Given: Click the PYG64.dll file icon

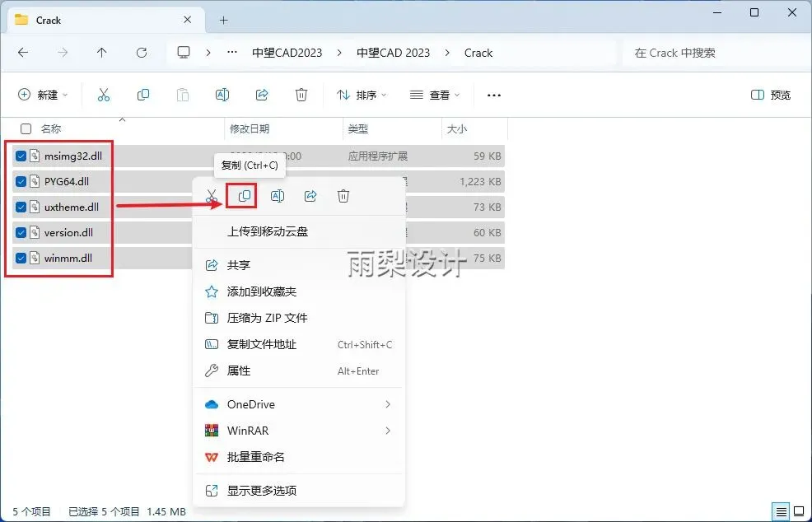Looking at the screenshot, I should [x=35, y=181].
